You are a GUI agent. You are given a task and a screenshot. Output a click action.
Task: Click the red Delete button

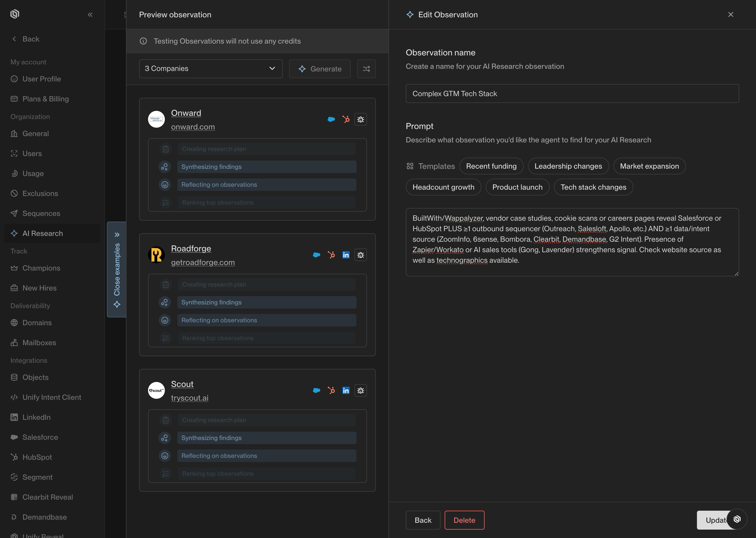464,520
